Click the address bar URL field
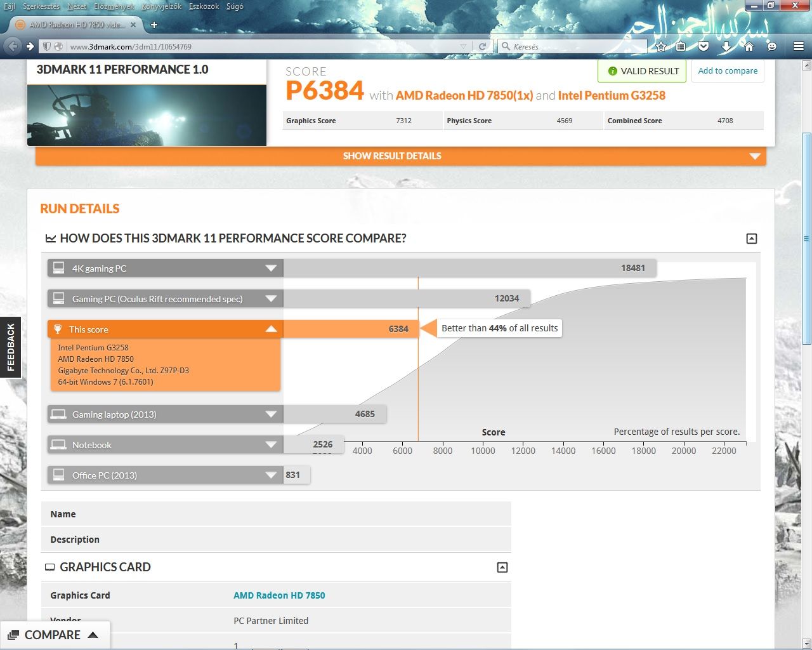This screenshot has width=812, height=650. tap(266, 46)
